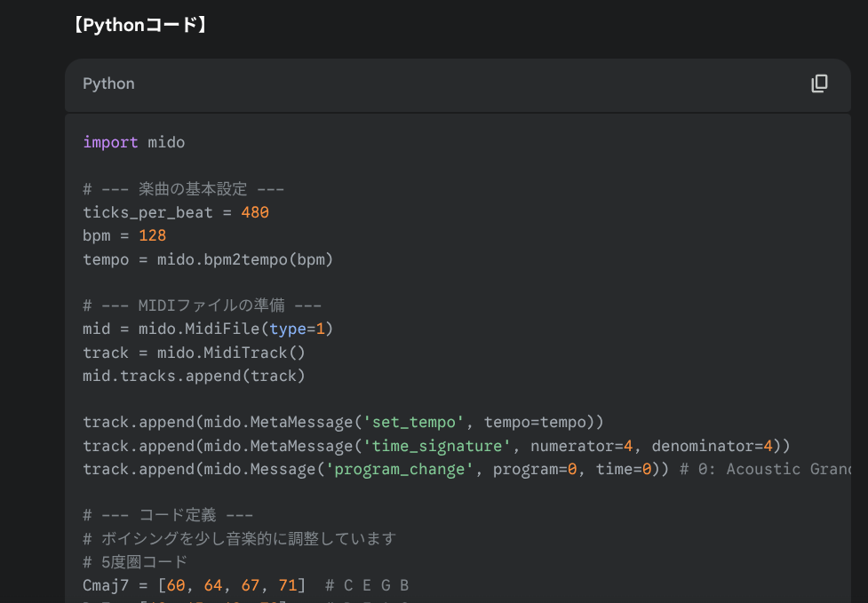868x603 pixels.
Task: Click the mid.tracks.append(track) line
Action: pyautogui.click(x=194, y=376)
